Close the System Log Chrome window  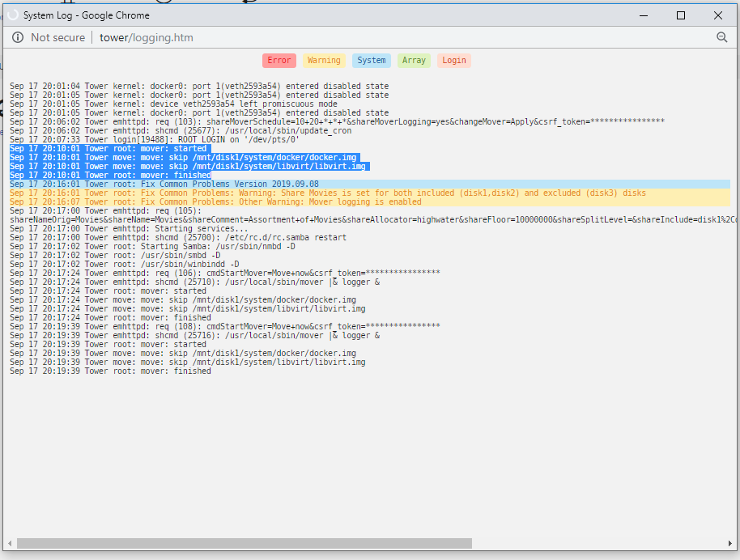point(718,15)
